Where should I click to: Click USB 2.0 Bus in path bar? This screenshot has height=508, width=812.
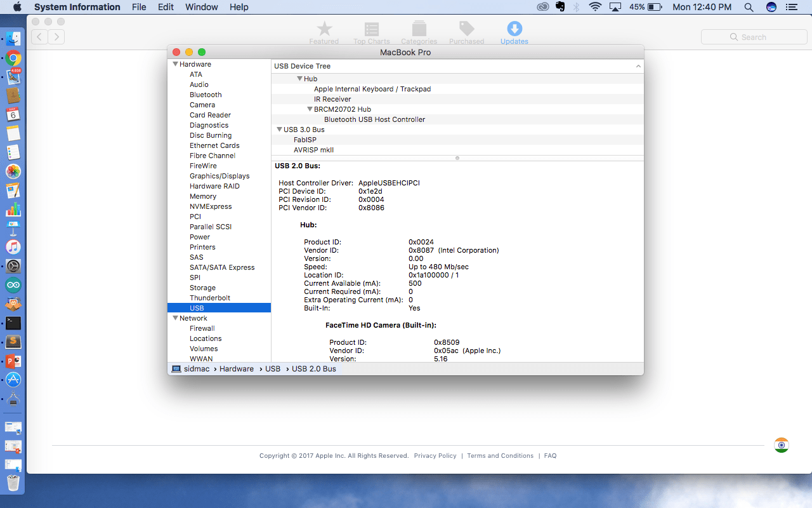click(x=314, y=369)
